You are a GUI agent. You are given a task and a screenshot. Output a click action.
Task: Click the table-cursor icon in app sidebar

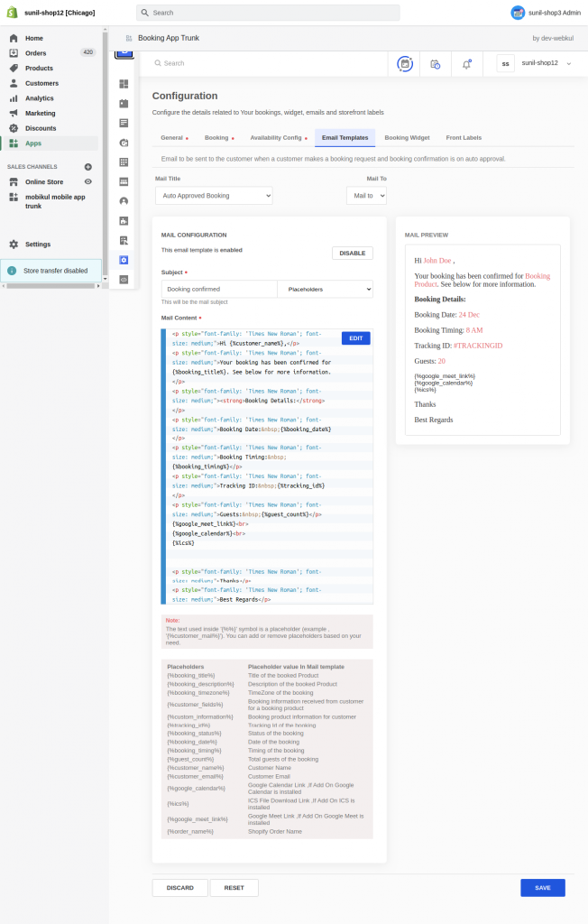[124, 240]
